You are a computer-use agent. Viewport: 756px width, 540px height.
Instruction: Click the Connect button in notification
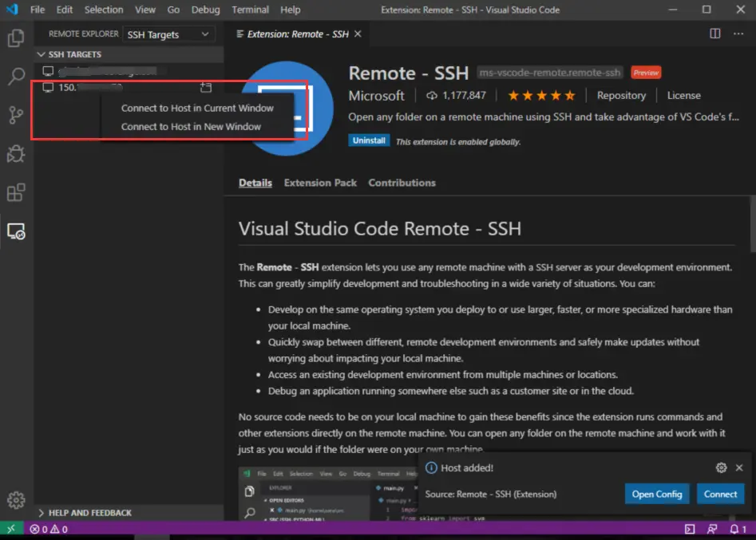[x=720, y=494]
